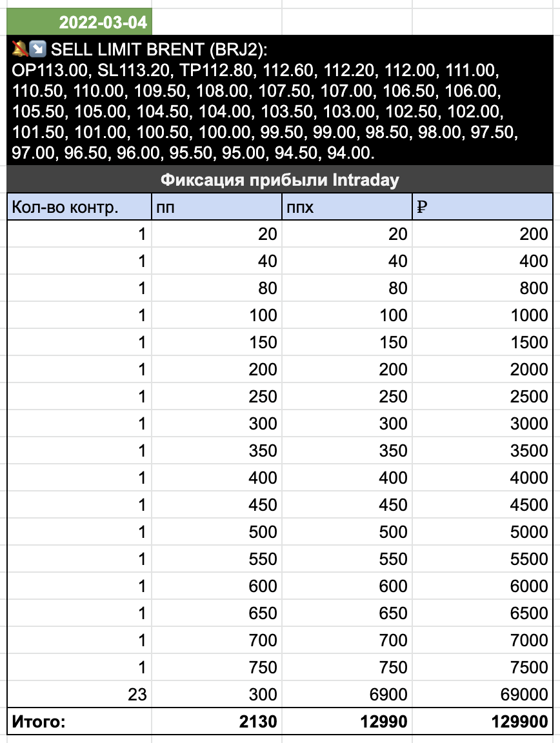Select the ₽ cell with value 1000
Viewport: 560px width, 743px height.
point(483,315)
